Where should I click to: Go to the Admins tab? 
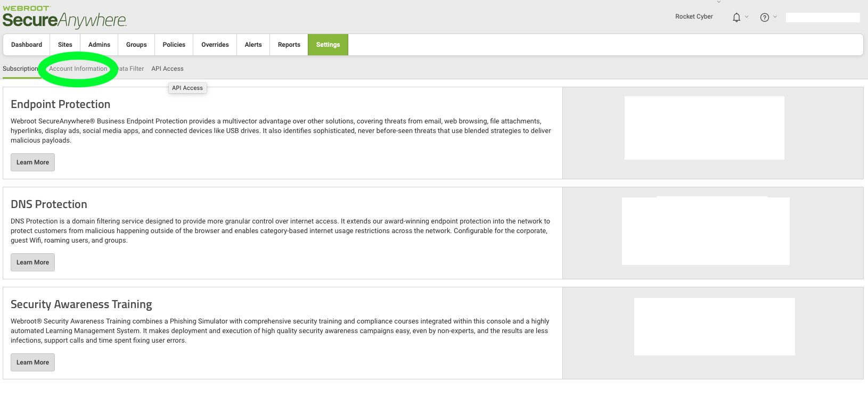pyautogui.click(x=99, y=45)
